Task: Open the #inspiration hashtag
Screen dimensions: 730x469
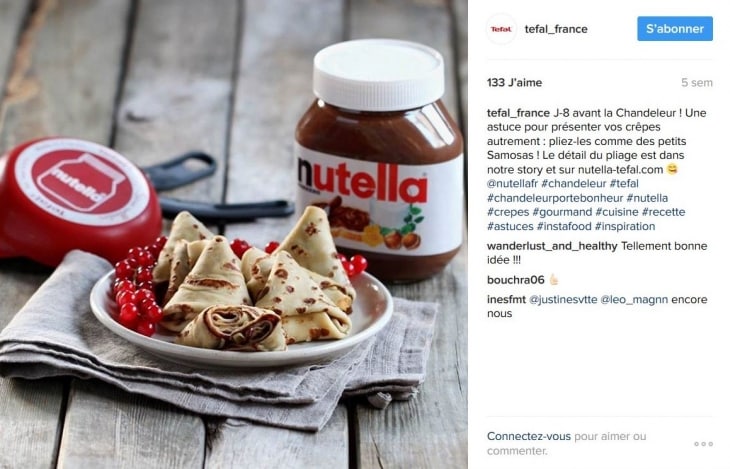Action: pos(625,226)
